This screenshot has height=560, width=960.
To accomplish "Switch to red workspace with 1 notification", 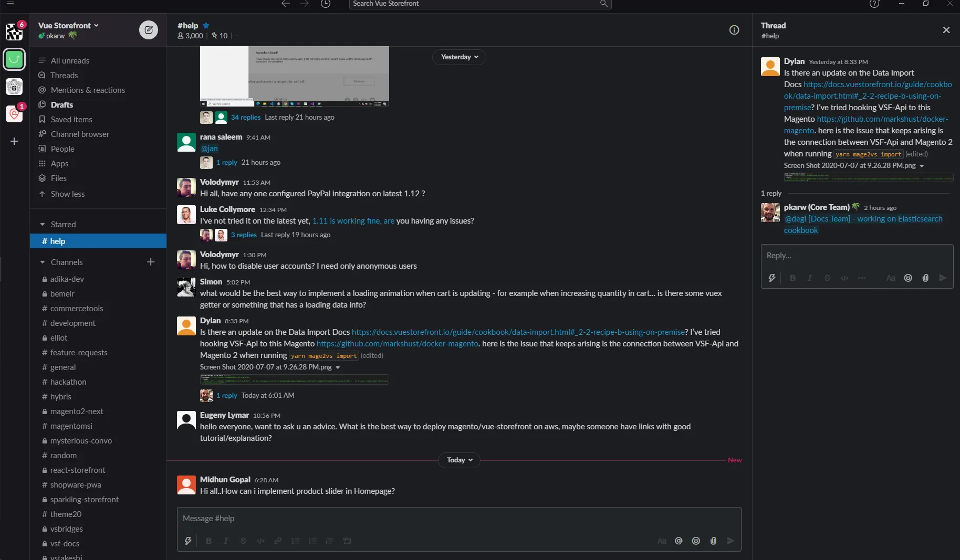I will tap(14, 114).
